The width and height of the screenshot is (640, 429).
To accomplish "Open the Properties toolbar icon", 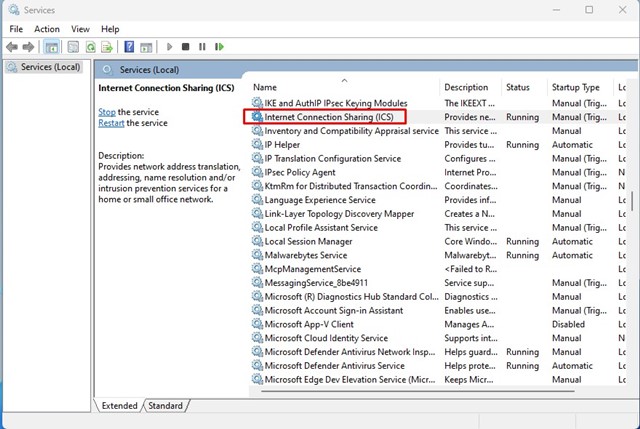I will 73,47.
